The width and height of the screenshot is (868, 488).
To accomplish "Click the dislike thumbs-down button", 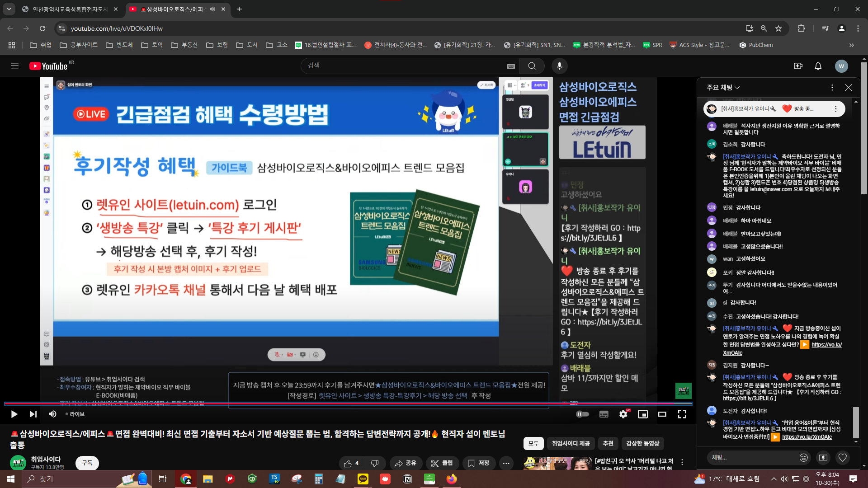I will (x=374, y=463).
